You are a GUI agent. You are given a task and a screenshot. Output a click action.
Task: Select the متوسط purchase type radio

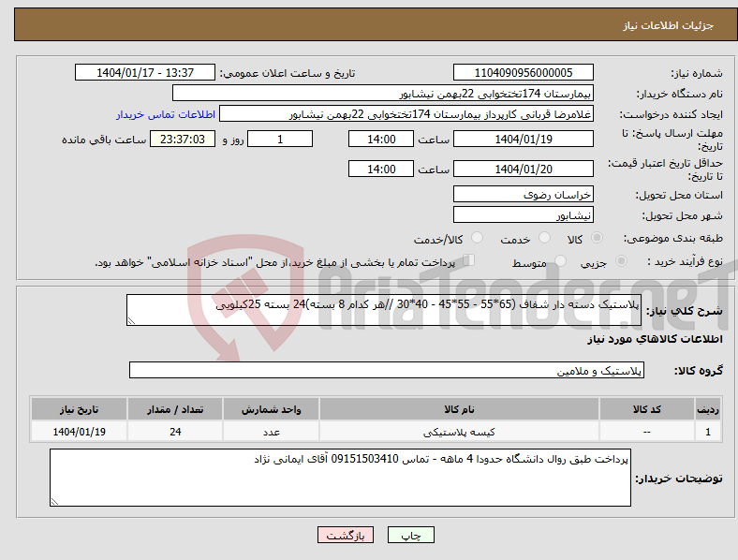click(x=560, y=261)
